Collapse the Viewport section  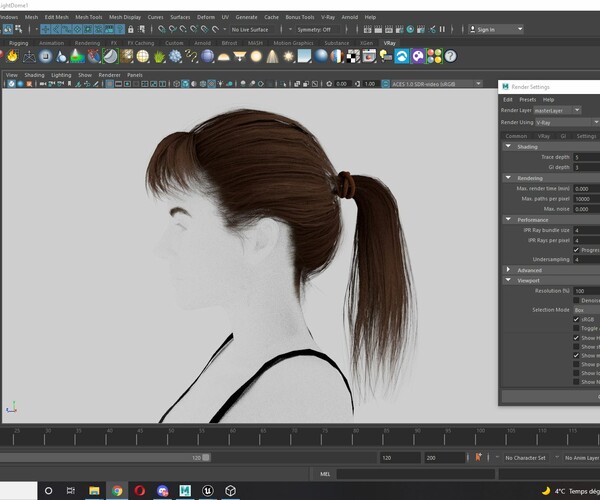pos(508,280)
